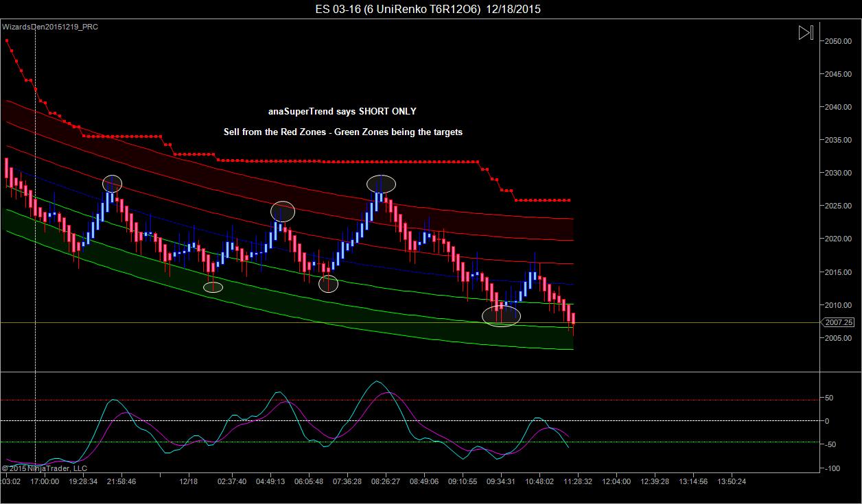This screenshot has width=862, height=504.
Task: Click the 08:26:27 time axis label
Action: coord(386,481)
